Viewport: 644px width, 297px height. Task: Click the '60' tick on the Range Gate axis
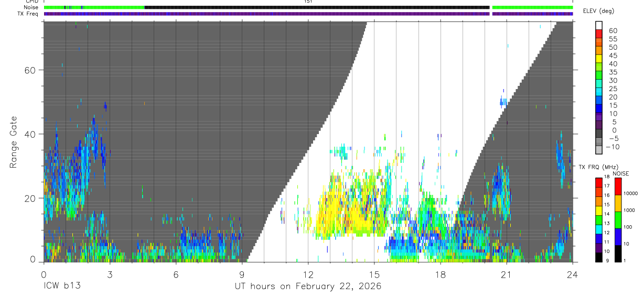[30, 70]
